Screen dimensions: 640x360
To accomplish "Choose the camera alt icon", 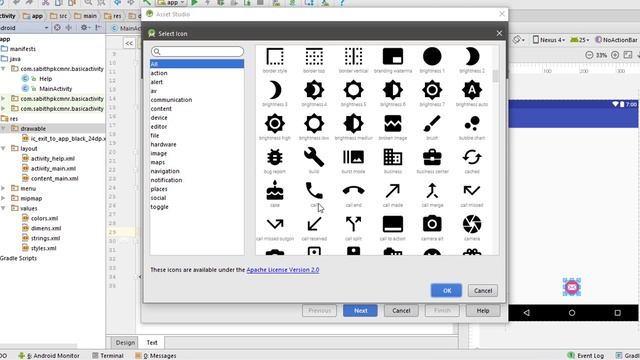I will [432, 224].
